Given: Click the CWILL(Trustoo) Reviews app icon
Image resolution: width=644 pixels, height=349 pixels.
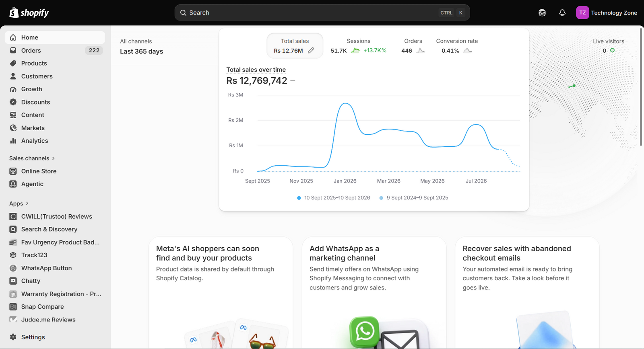Looking at the screenshot, I should coord(13,216).
